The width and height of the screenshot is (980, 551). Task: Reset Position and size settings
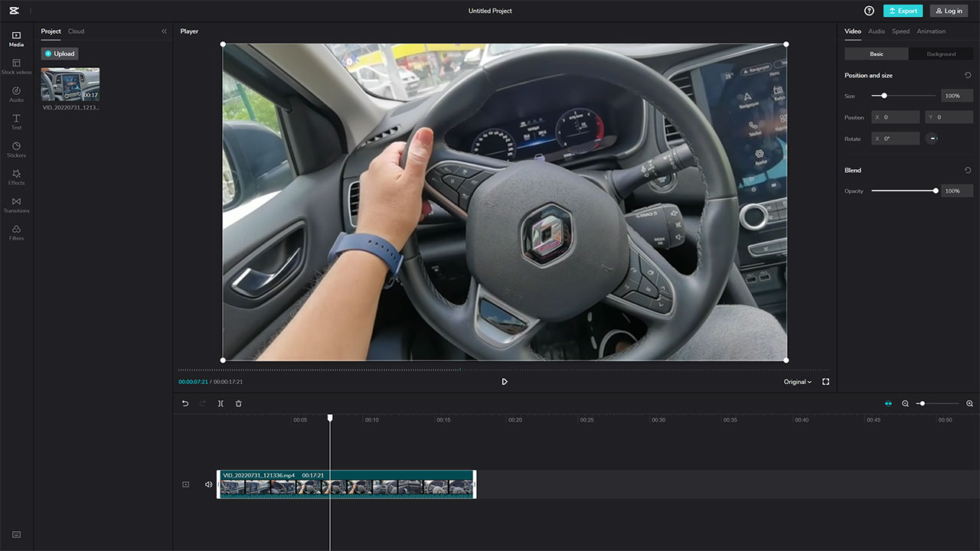pyautogui.click(x=968, y=75)
